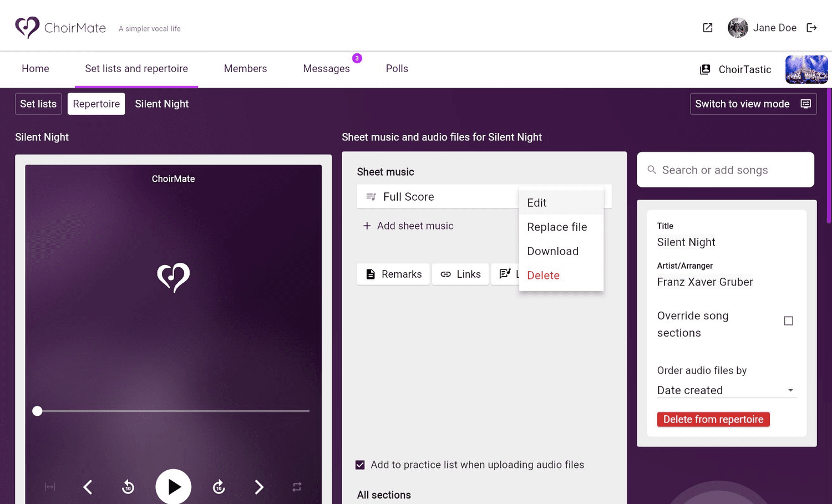Screen dimensions: 832x504
Task: Skip forward 10 seconds in player
Action: (x=219, y=487)
